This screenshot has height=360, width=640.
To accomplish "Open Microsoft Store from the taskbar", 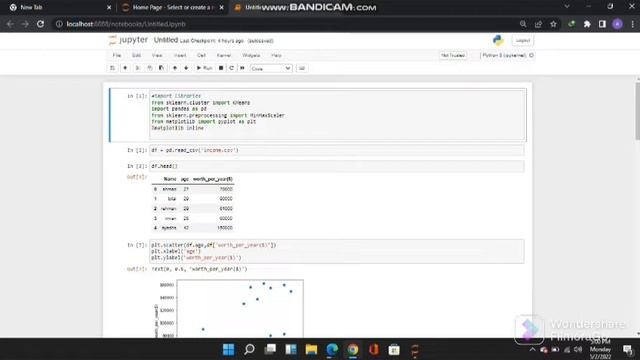I will pos(394,349).
